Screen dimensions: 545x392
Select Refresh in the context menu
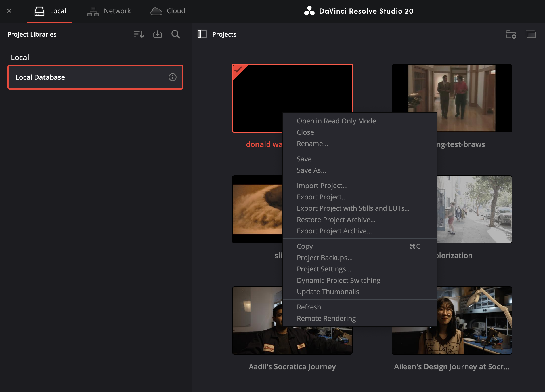pyautogui.click(x=309, y=307)
